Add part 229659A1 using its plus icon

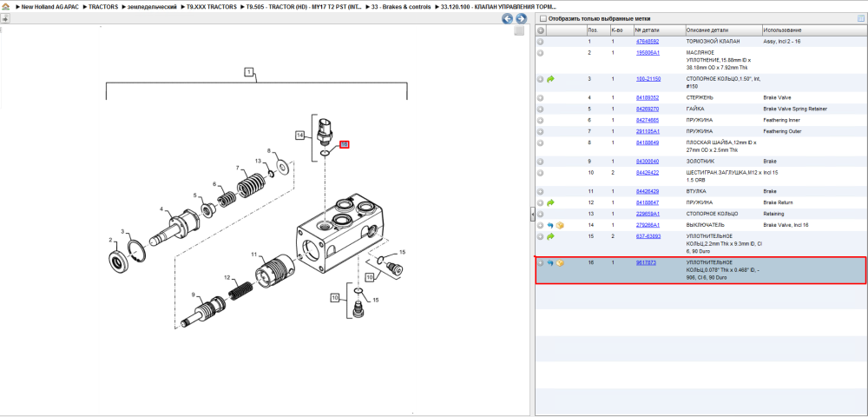click(x=540, y=214)
